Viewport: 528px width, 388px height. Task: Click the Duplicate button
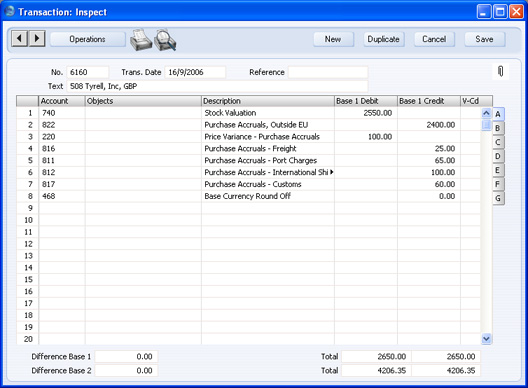tap(384, 39)
